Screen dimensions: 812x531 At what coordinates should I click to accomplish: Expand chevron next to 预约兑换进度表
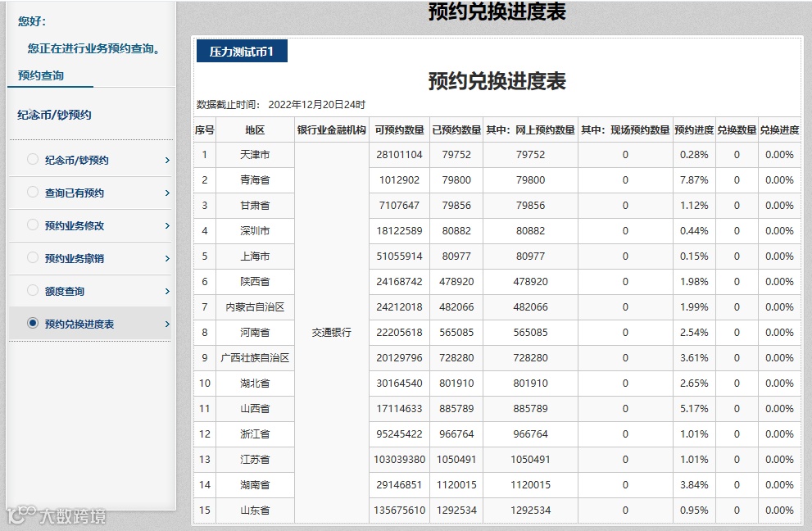(167, 324)
